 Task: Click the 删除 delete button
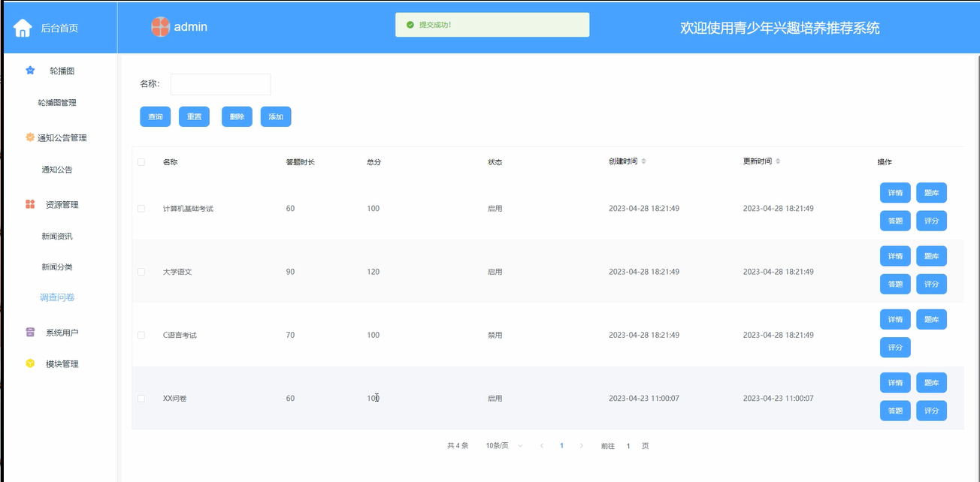(x=237, y=116)
